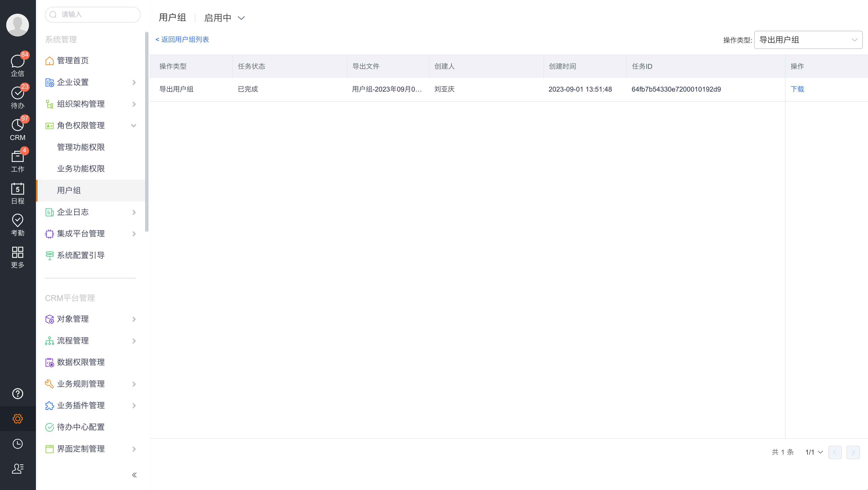
Task: Click the orange settings gear icon
Action: click(x=18, y=419)
